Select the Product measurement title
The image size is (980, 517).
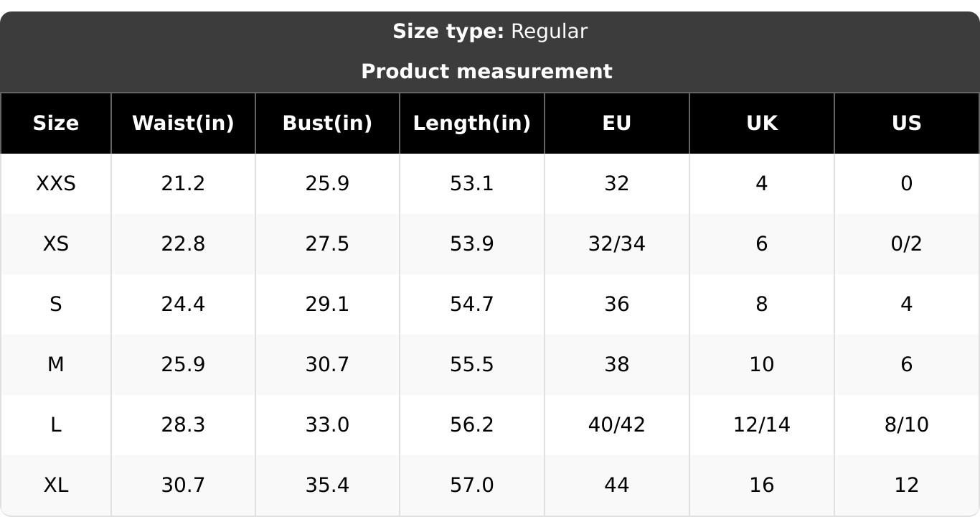click(x=487, y=72)
